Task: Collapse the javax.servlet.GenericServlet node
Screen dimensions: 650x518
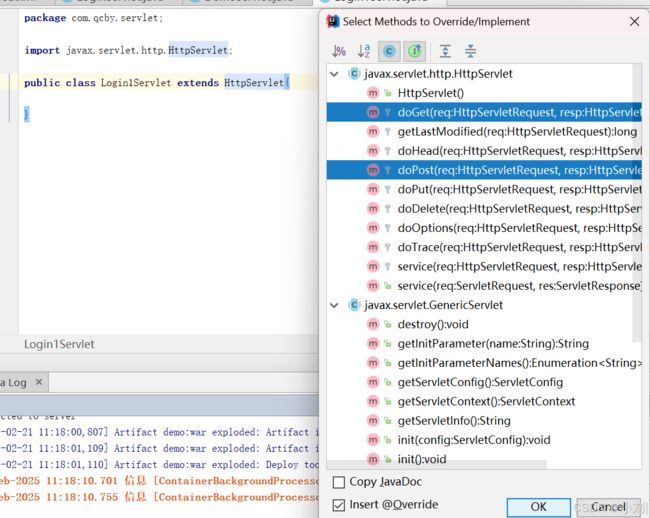Action: pyautogui.click(x=334, y=305)
